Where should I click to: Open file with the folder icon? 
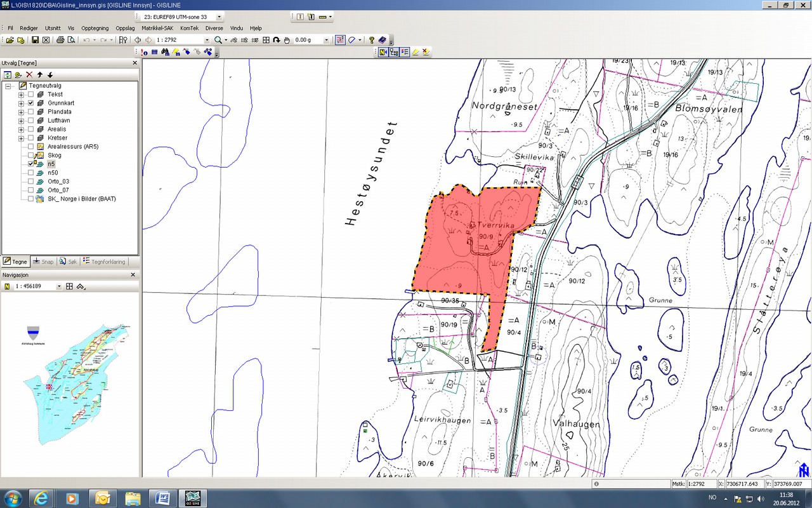coord(10,40)
